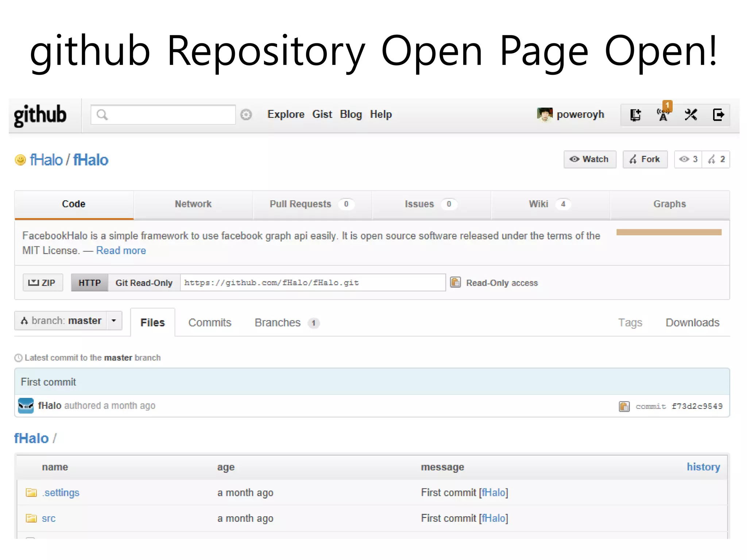Click fHalo author avatar in commit
747x560 pixels.
coord(26,405)
